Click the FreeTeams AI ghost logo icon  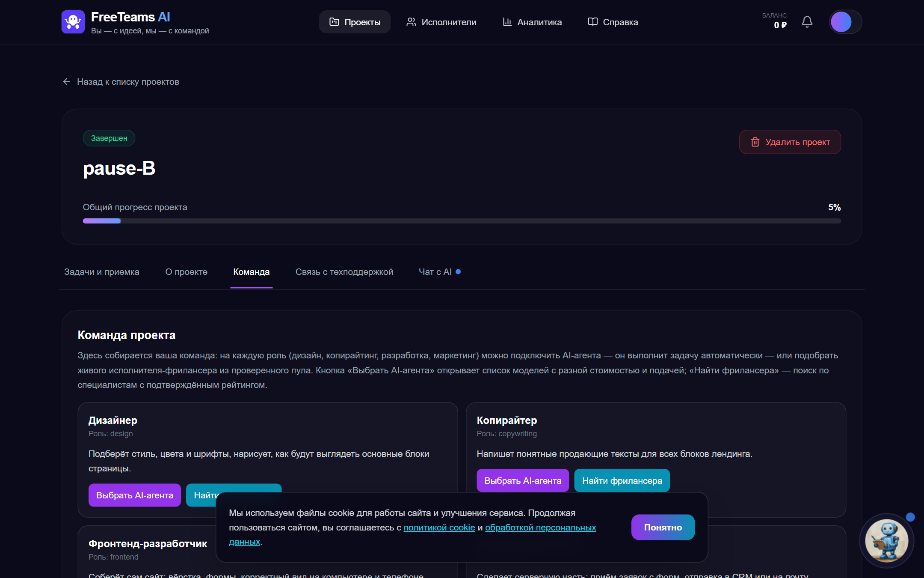73,22
